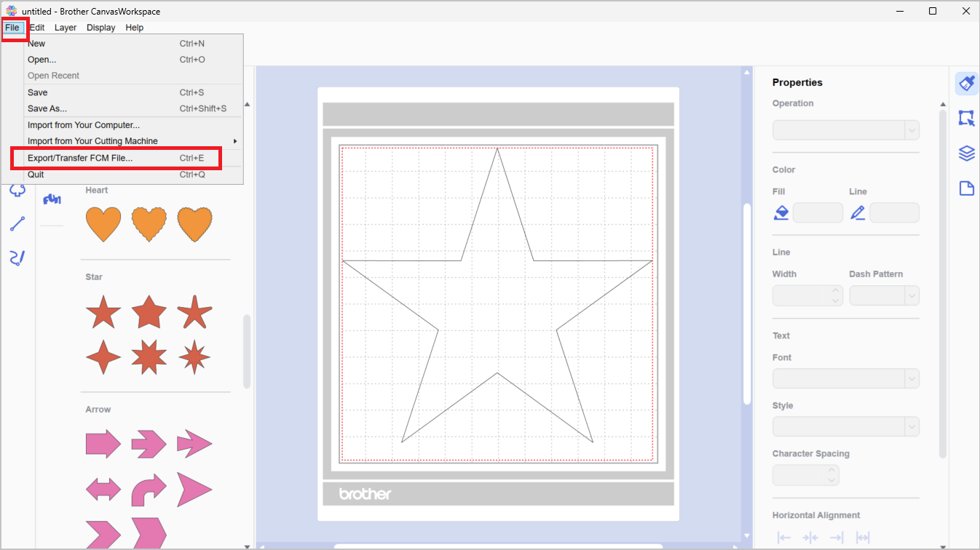The height and width of the screenshot is (550, 980).
Task: Insert the scalloped-edge heart shape
Action: (149, 225)
